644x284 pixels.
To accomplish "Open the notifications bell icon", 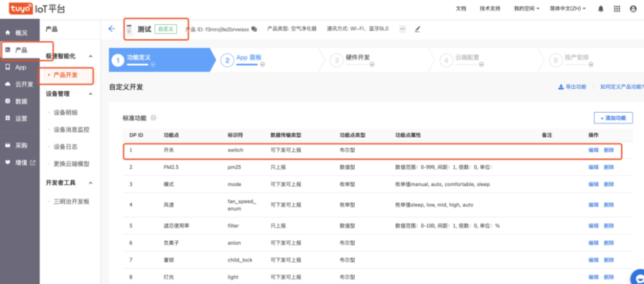I will (x=601, y=9).
